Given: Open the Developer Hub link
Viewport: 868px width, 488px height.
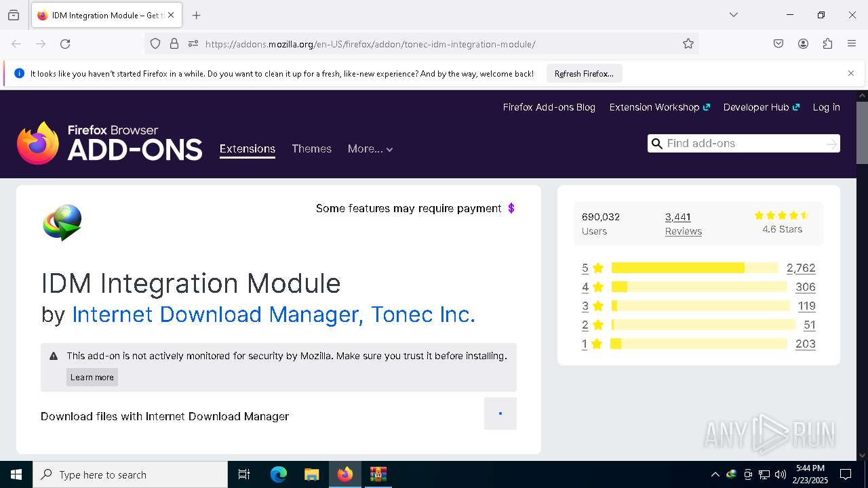Looking at the screenshot, I should point(762,107).
